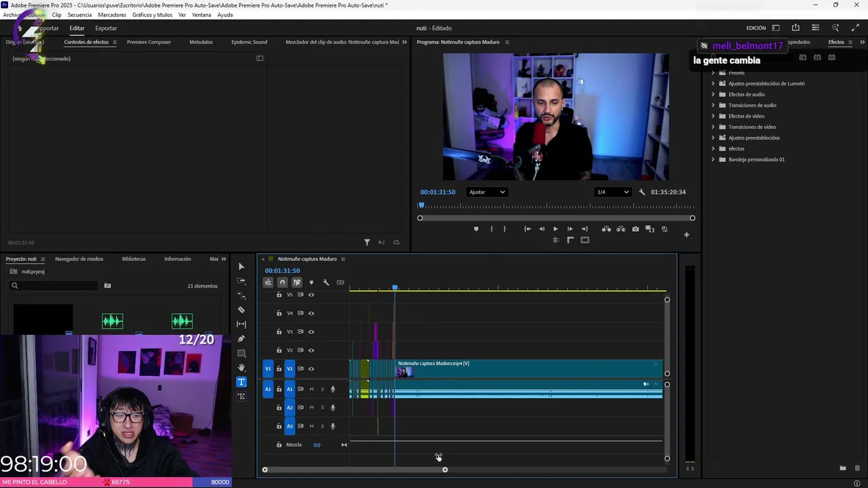
Task: Filter effects funnel icon in Effect Controls
Action: 367,242
